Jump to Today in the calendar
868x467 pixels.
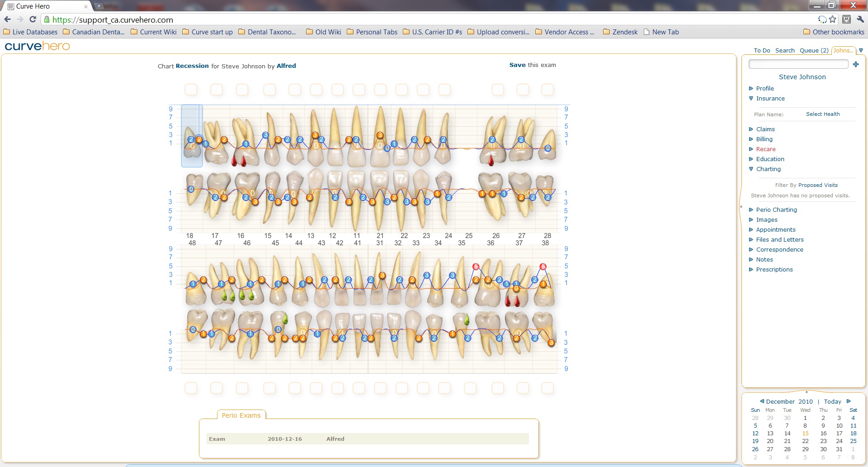tap(832, 401)
